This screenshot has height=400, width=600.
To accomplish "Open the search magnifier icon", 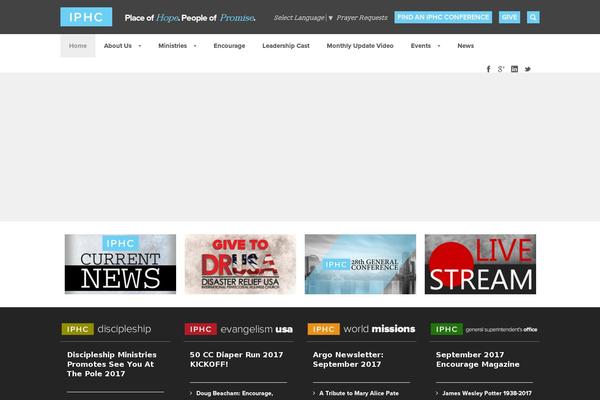I will (x=533, y=17).
